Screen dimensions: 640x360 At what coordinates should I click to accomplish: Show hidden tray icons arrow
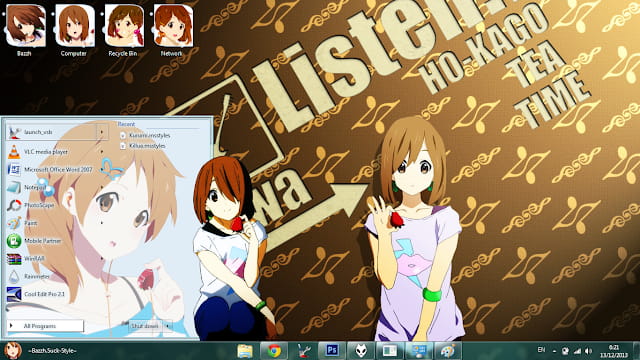[554, 351]
